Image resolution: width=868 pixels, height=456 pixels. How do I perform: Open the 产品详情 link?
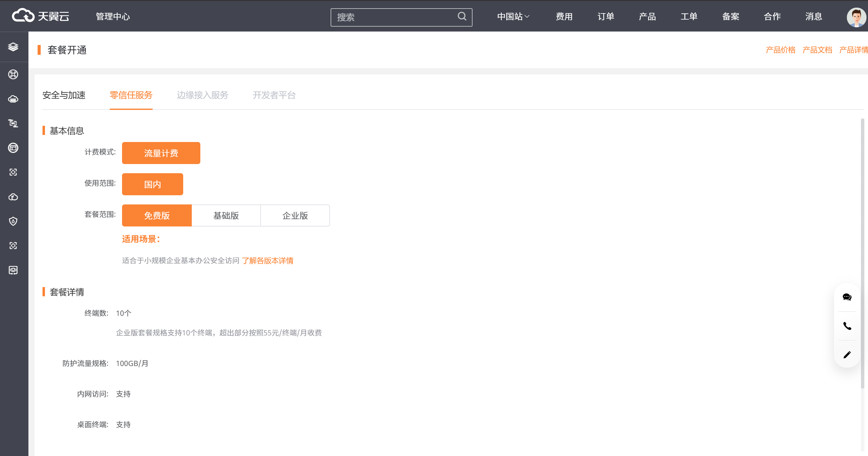853,50
